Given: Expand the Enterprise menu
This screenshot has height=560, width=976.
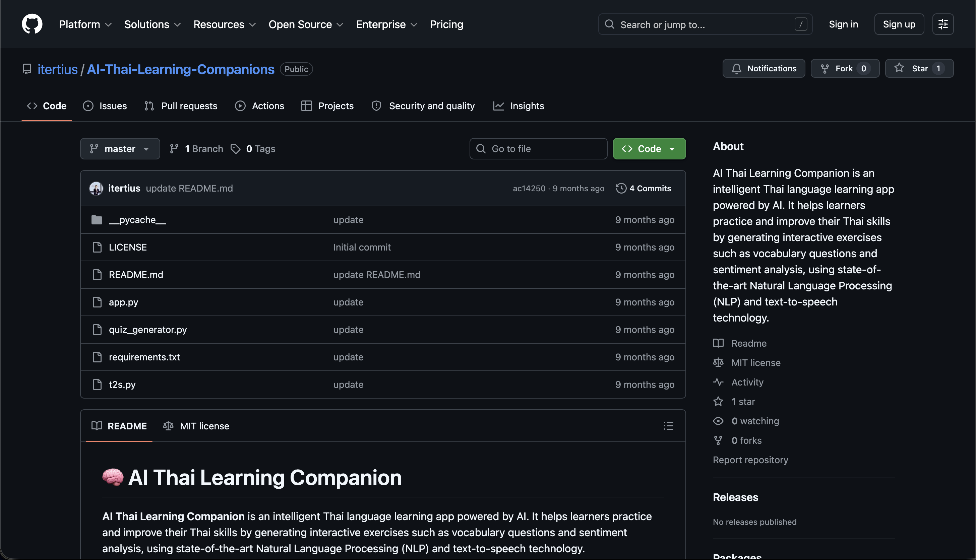Looking at the screenshot, I should click(x=387, y=24).
